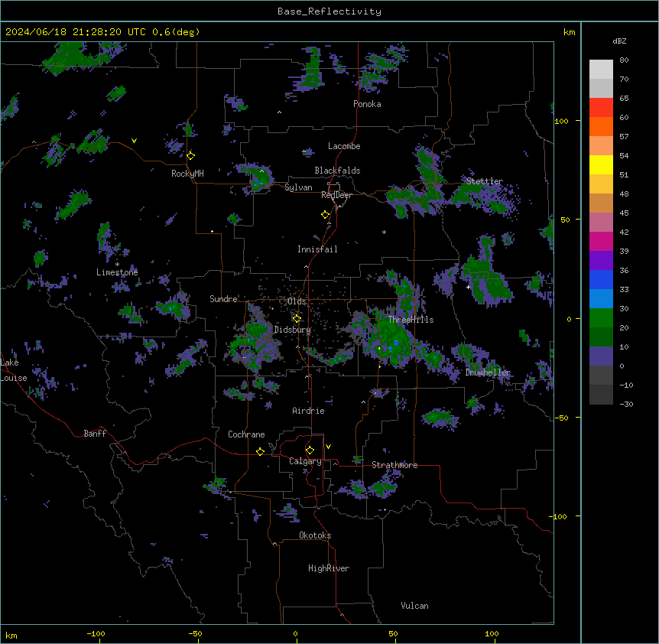Click the Lacombe city label
Screen dimensions: 659x644
[344, 146]
